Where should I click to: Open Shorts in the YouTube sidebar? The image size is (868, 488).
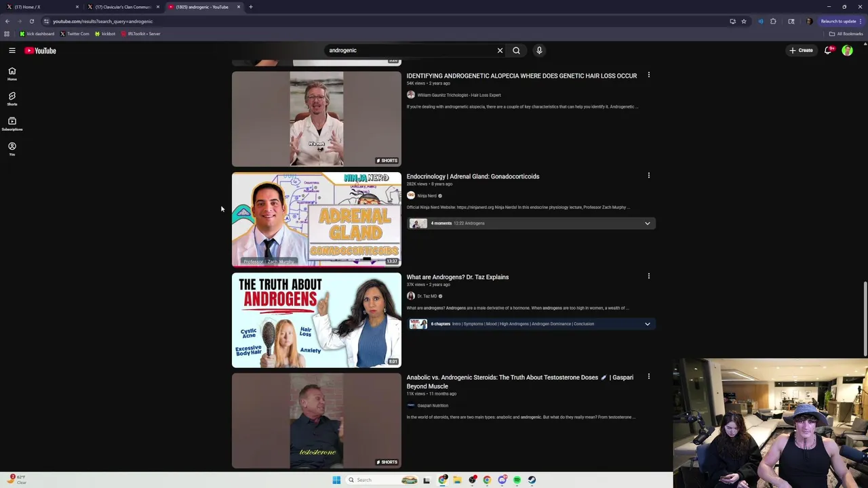coord(12,99)
